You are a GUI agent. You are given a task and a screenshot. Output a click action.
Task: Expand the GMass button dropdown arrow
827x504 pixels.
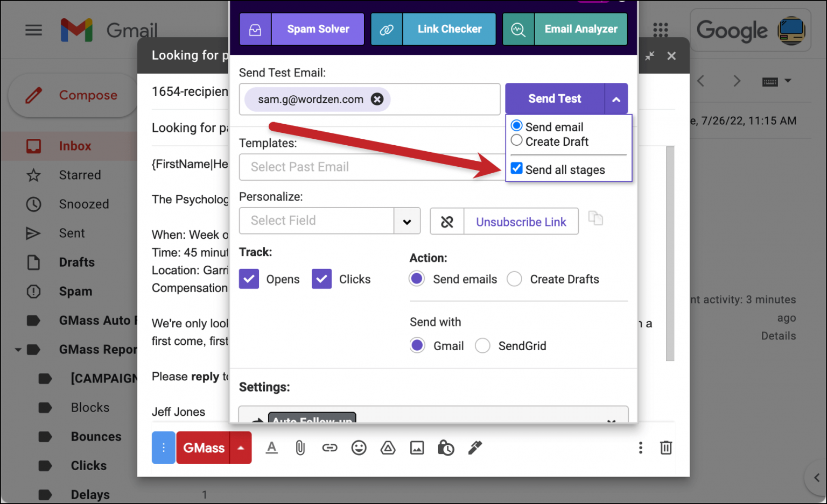[x=241, y=448]
